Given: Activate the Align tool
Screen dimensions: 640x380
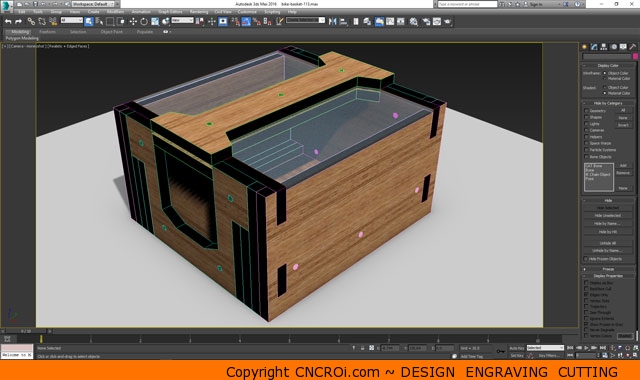Looking at the screenshot, I should click(x=343, y=22).
